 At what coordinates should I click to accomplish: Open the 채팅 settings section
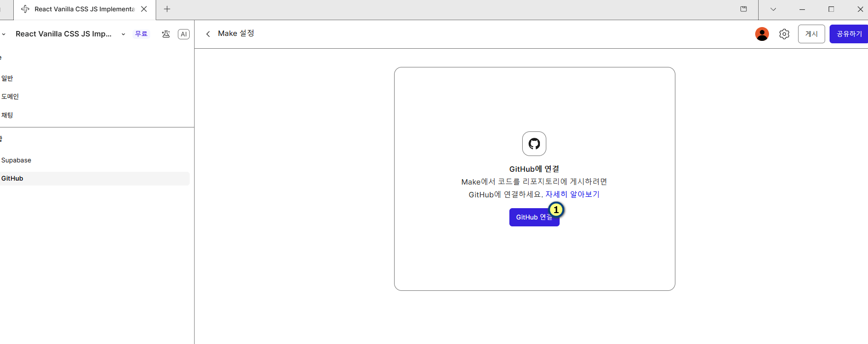[x=7, y=115]
